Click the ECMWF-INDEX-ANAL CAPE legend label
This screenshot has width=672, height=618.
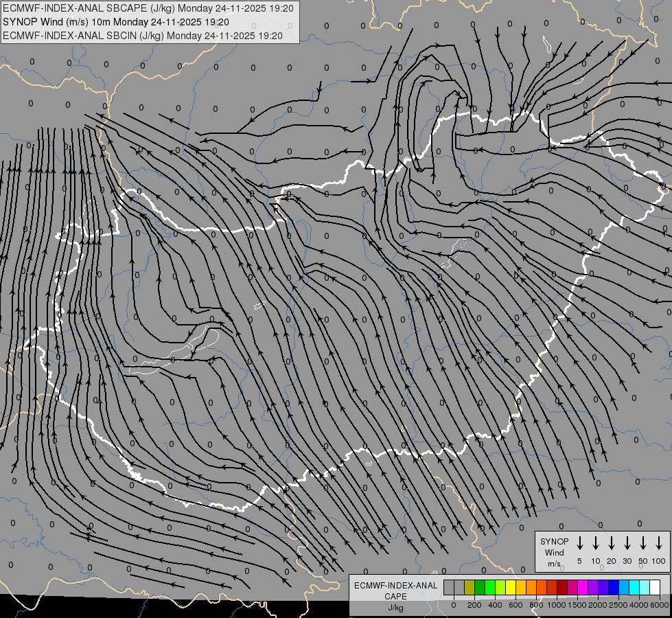tap(395, 591)
